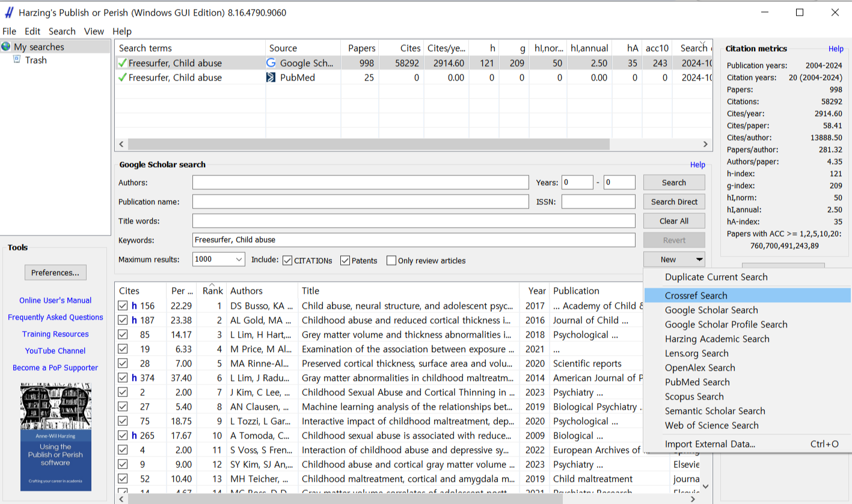Sort results by Rank column header
Viewport: 852px width, 504px height.
212,291
